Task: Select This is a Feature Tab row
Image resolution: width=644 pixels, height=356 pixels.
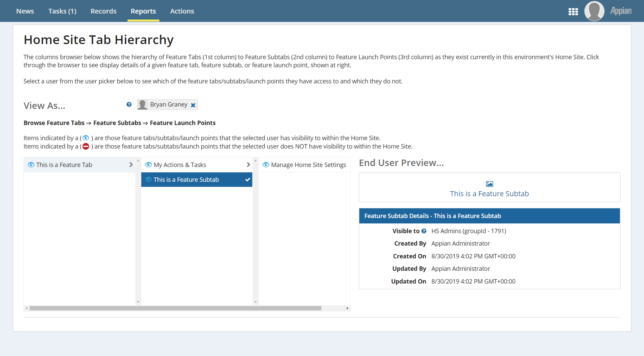Action: tap(79, 165)
